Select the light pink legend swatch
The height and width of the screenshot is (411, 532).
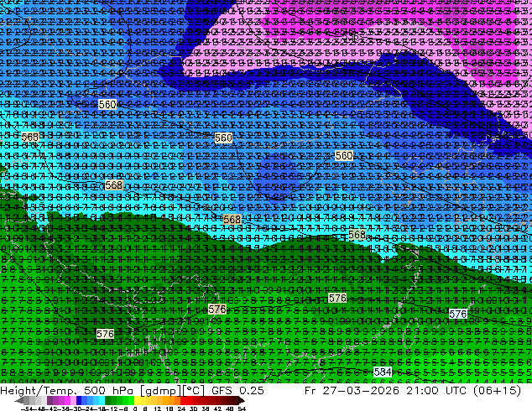tap(73, 401)
